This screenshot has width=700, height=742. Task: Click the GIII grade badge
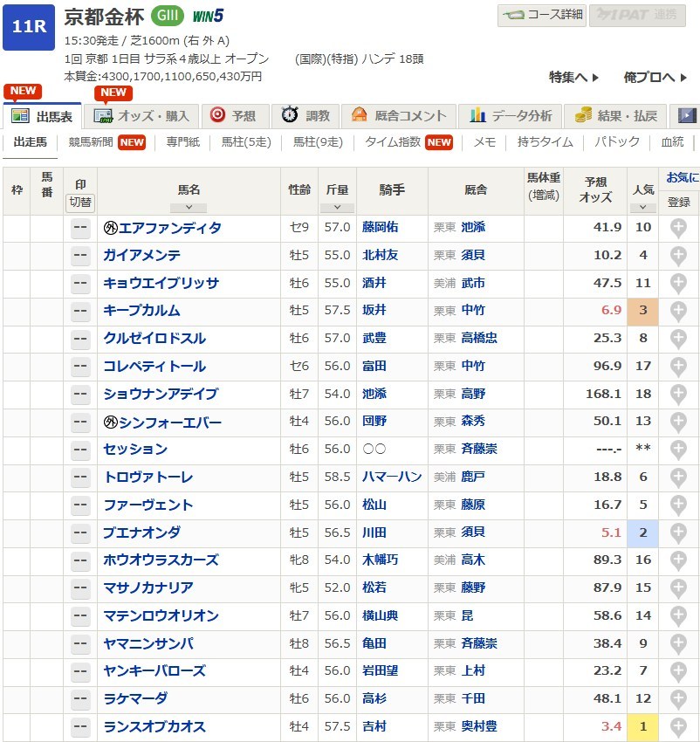168,16
